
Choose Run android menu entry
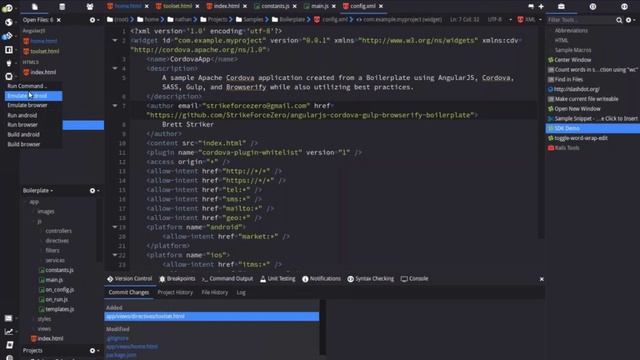(x=33, y=115)
